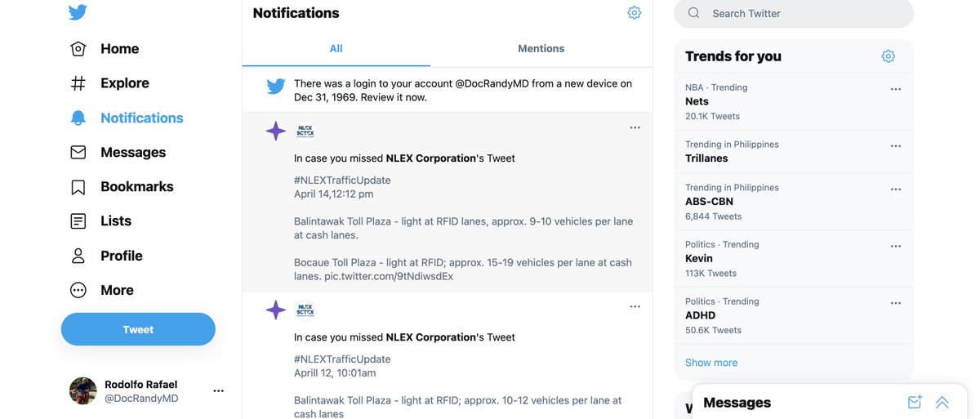Viewport: 980px width, 419px height.
Task: Click NLEX Corporation name in Aprill 12 notification
Action: [430, 337]
